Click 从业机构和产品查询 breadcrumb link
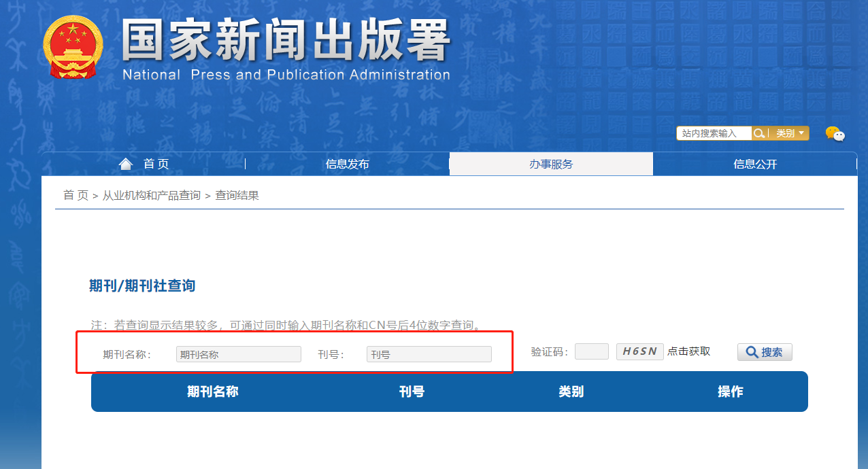 tap(151, 196)
